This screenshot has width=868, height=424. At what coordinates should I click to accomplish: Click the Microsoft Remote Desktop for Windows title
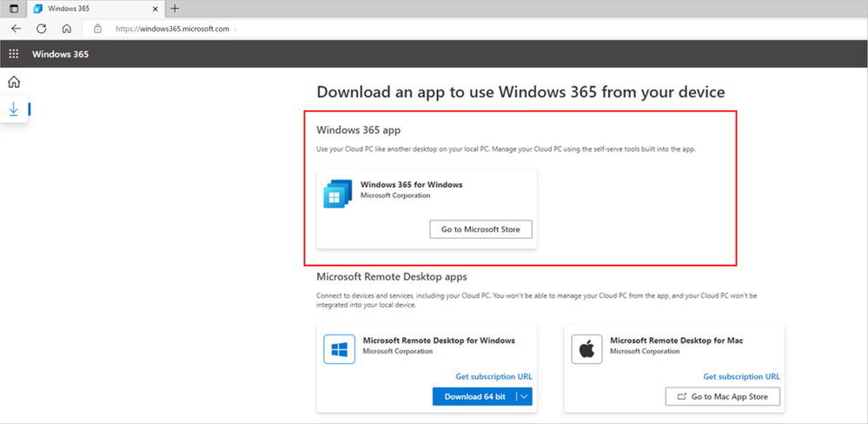tap(439, 341)
